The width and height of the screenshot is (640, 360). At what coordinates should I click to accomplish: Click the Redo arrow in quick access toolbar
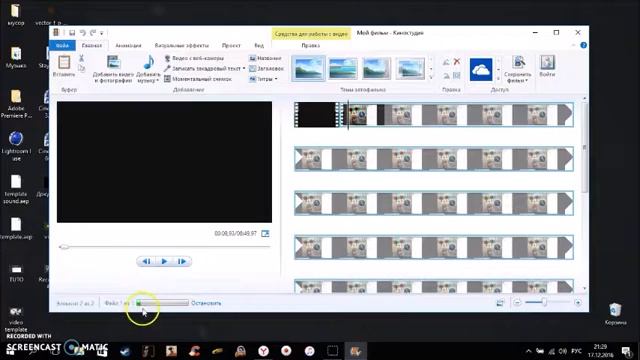pyautogui.click(x=93, y=33)
